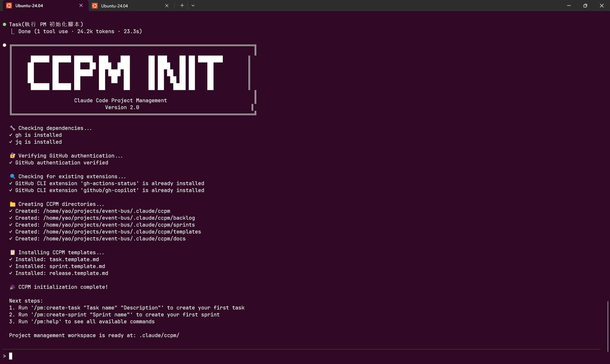Click the white bullet beside CCPM banner
The image size is (610, 364).
(4, 45)
